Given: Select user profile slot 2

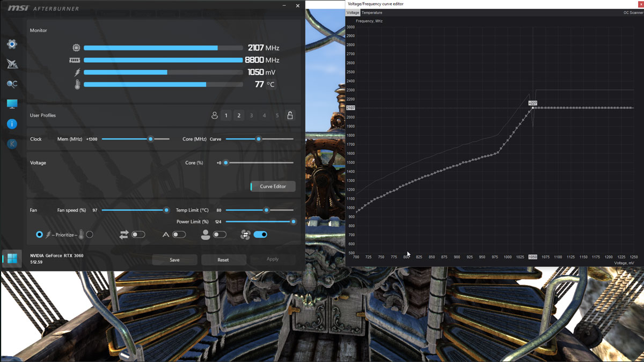Looking at the screenshot, I should [x=239, y=115].
